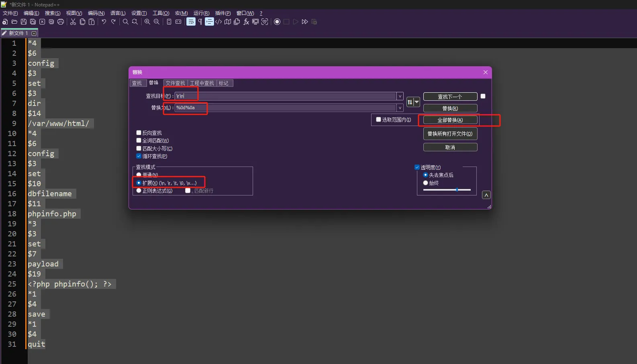Image resolution: width=637 pixels, height=364 pixels.
Task: Open the Document Map toolbar icon
Action: click(x=228, y=22)
